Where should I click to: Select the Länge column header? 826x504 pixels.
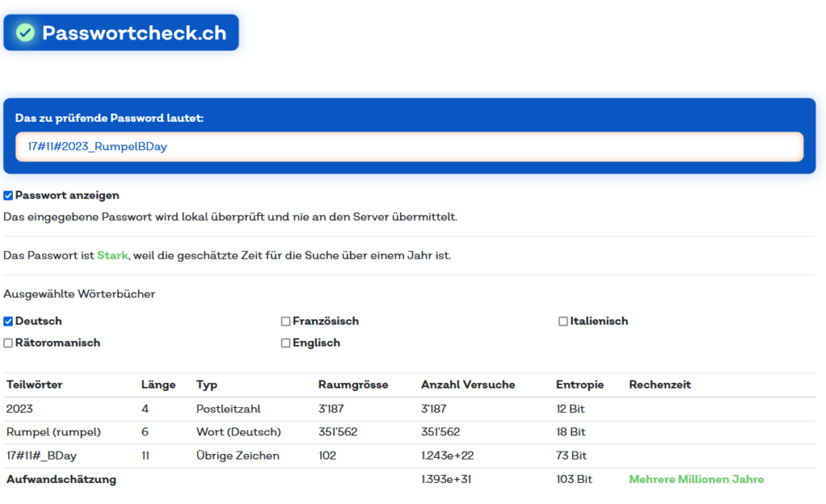[x=158, y=385]
